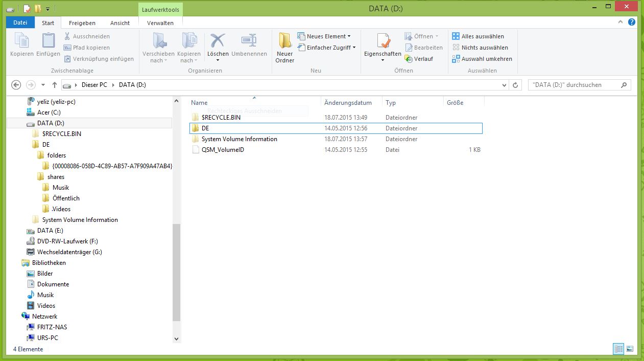This screenshot has width=644, height=361.
Task: Click the navigation pane vertical scrollbar
Action: 177,272
